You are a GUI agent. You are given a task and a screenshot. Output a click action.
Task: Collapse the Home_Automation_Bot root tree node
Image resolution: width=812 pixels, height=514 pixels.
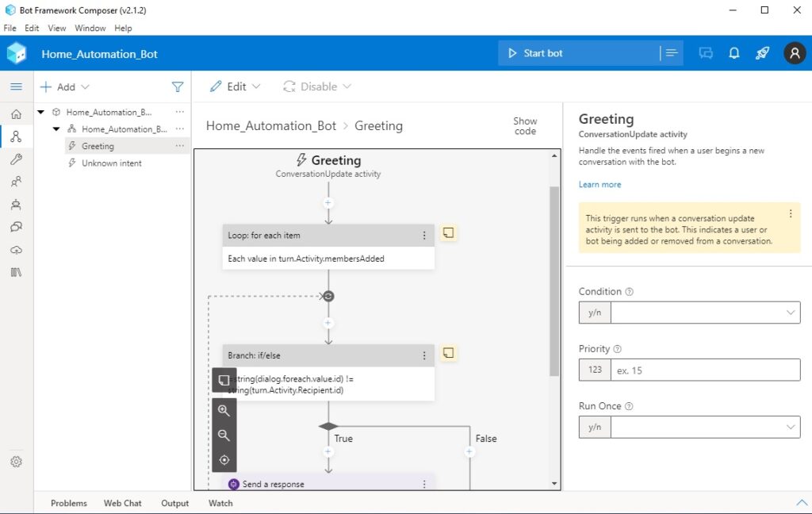click(41, 113)
